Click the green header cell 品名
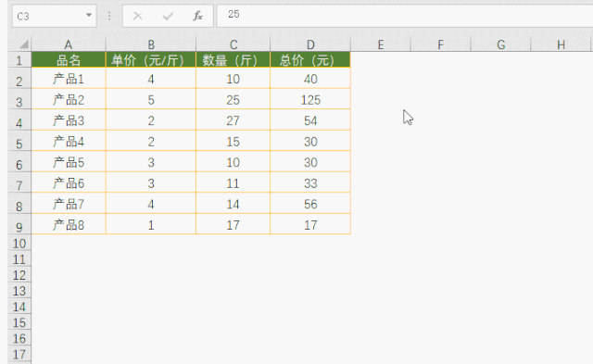Viewport: 593px width, 364px height. (x=69, y=59)
